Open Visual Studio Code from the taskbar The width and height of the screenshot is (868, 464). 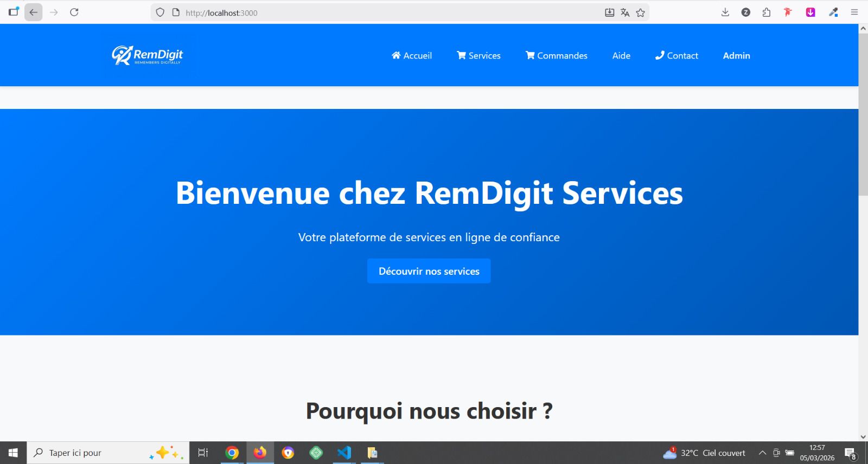(344, 453)
